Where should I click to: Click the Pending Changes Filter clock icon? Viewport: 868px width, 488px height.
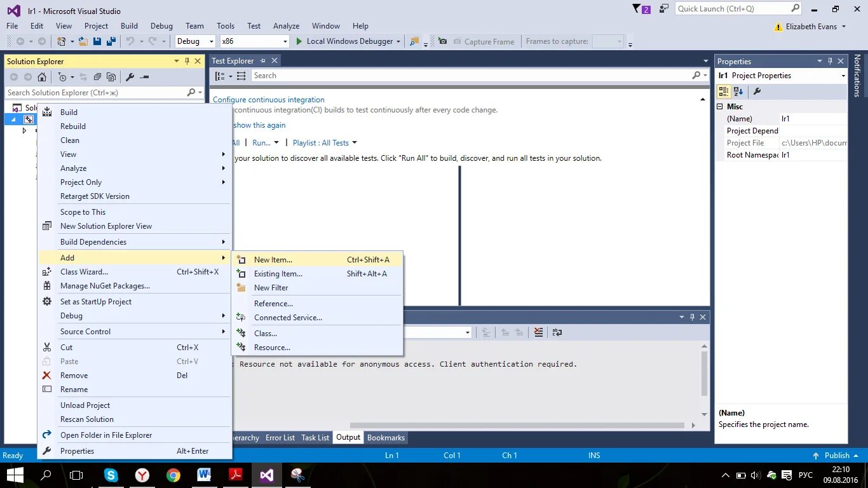62,77
